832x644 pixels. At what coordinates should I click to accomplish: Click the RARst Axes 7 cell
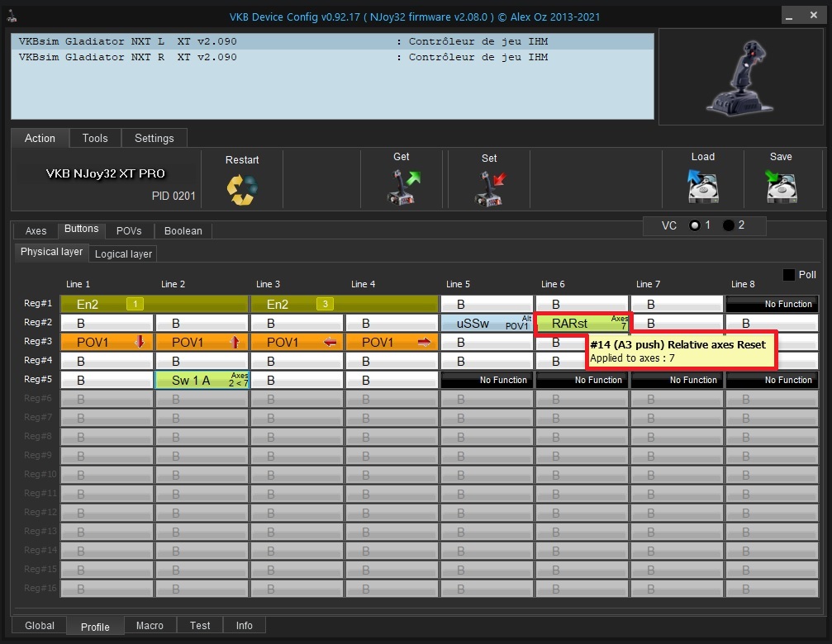tap(582, 323)
